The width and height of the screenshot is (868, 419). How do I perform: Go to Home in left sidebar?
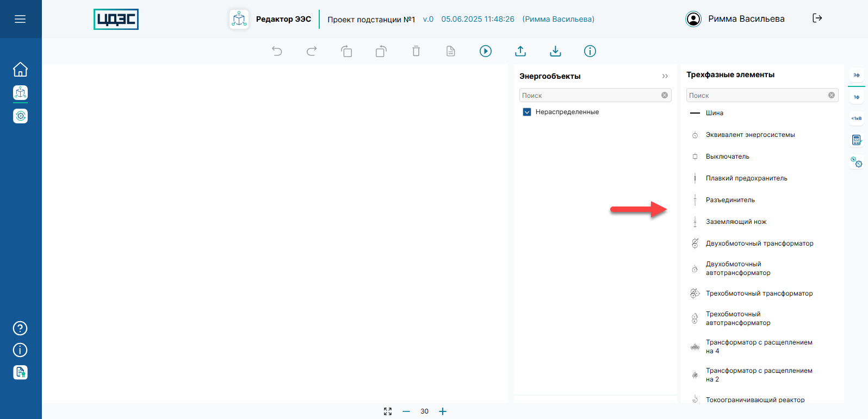click(20, 70)
